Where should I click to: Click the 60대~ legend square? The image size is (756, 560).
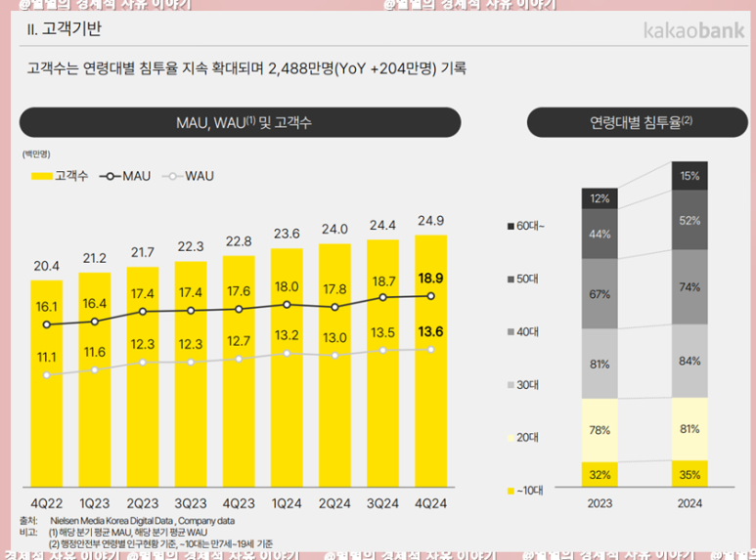pos(511,226)
